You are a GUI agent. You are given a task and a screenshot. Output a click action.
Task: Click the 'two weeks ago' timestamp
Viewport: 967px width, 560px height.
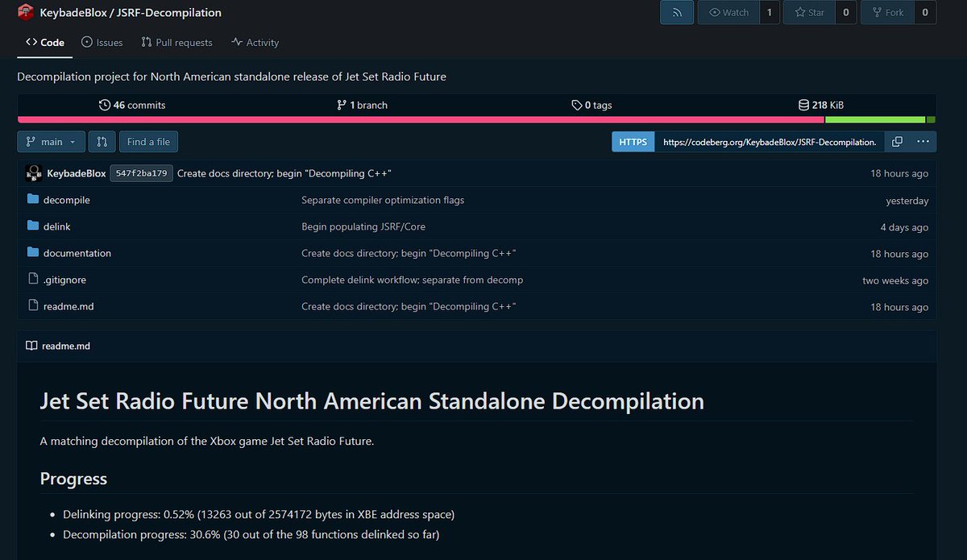895,280
